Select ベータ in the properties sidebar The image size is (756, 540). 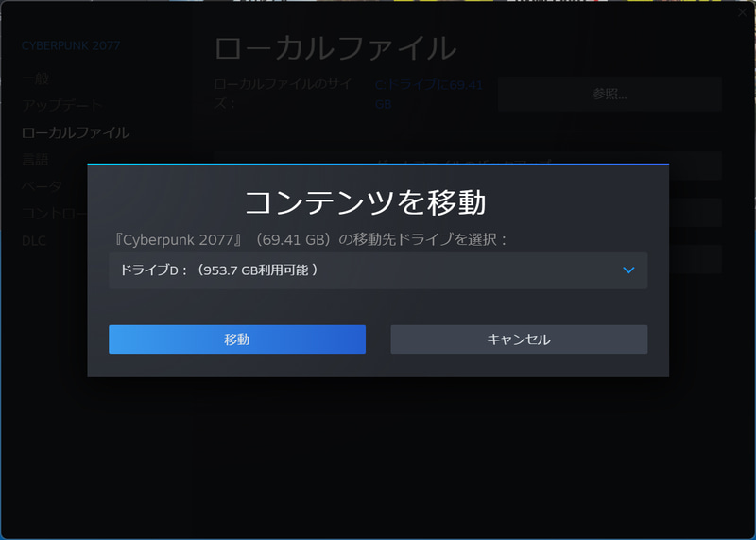pos(42,186)
